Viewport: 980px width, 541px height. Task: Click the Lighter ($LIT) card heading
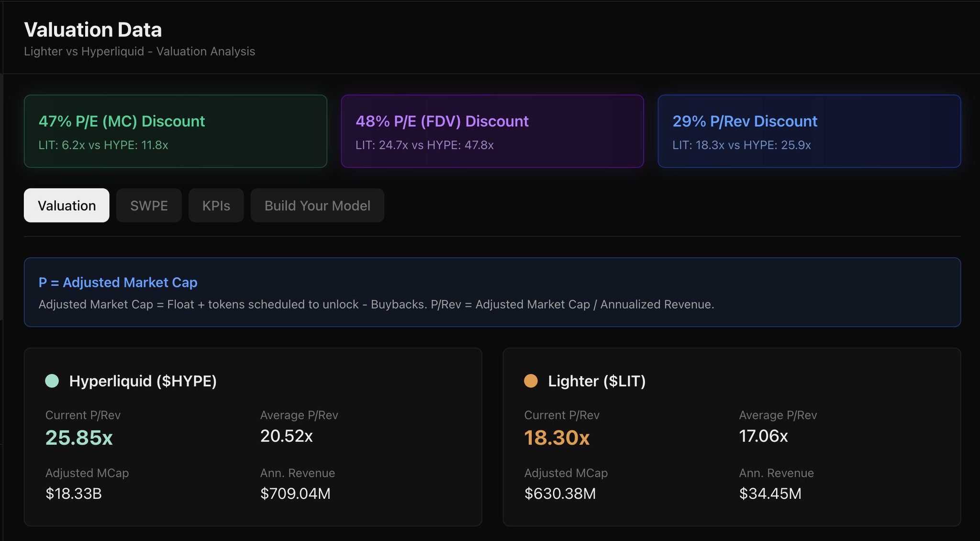[597, 381]
